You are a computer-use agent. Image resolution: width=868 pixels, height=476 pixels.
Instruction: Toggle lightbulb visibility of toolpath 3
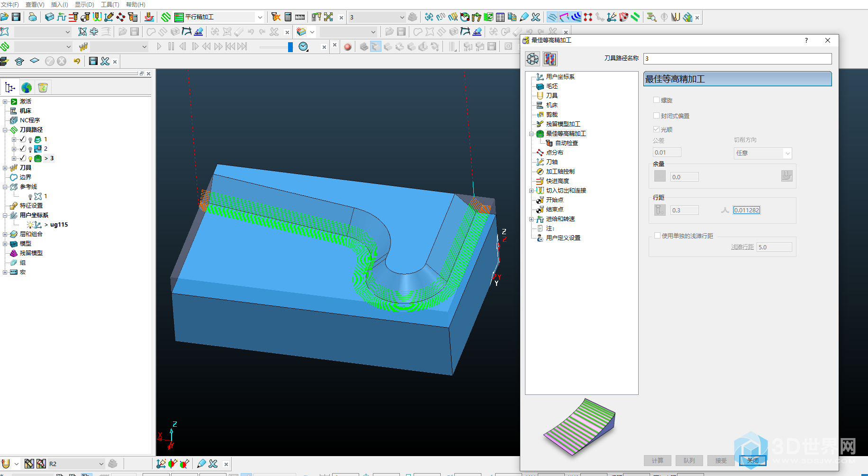(x=30, y=159)
